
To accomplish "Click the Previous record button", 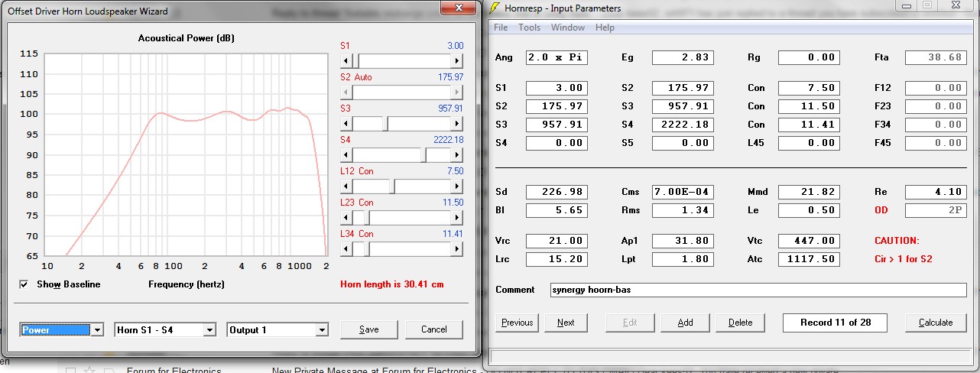I will pos(517,323).
